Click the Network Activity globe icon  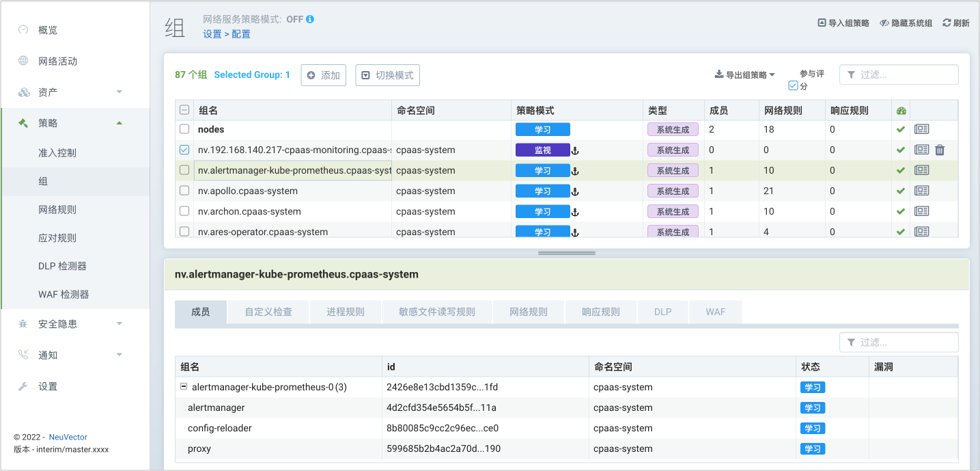click(24, 61)
